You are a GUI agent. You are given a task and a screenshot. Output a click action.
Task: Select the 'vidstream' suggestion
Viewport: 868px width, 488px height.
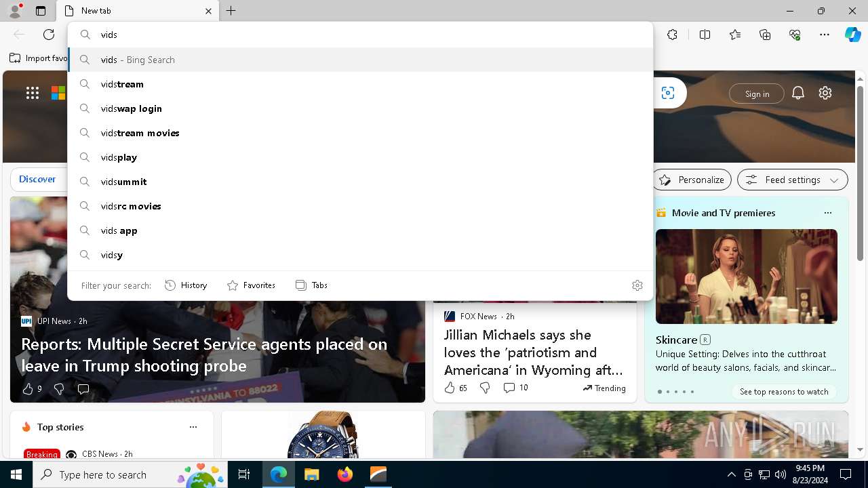[360, 84]
